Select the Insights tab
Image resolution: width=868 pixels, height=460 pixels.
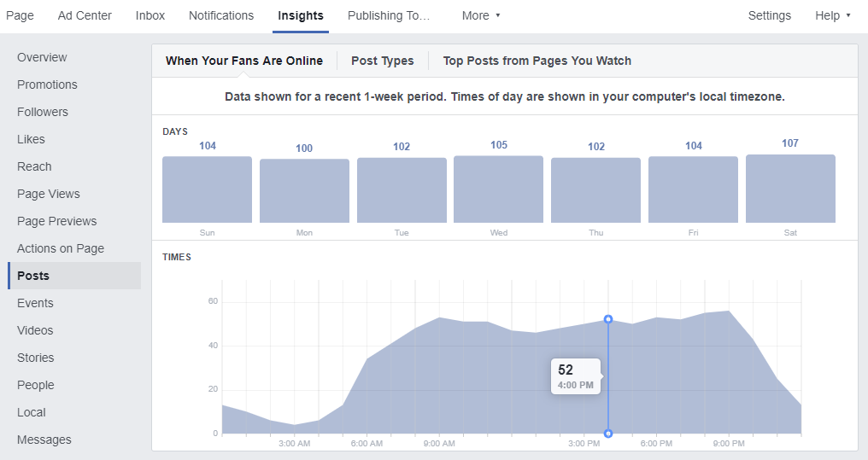coord(301,15)
